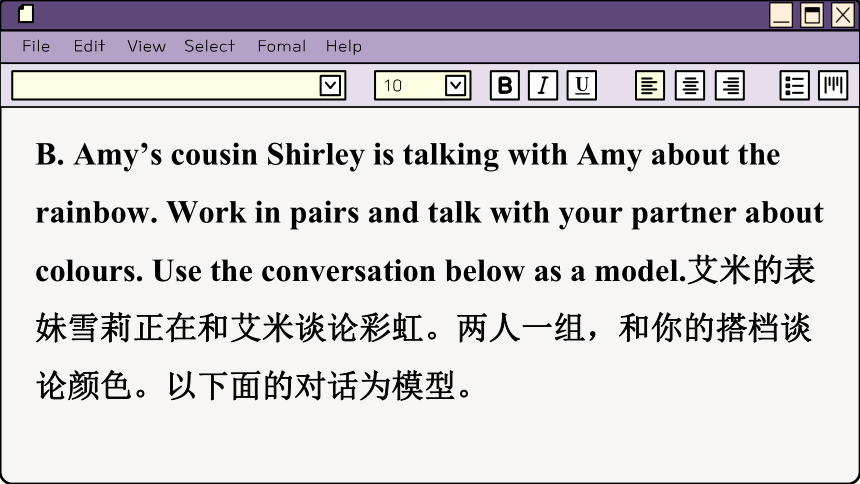Click the columns layout icon
This screenshot has height=484, width=860.
(833, 86)
